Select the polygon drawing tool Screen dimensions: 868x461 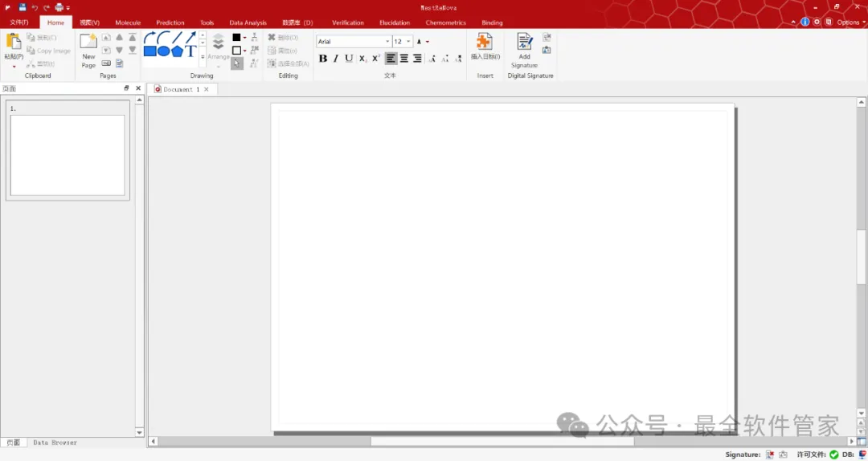177,51
